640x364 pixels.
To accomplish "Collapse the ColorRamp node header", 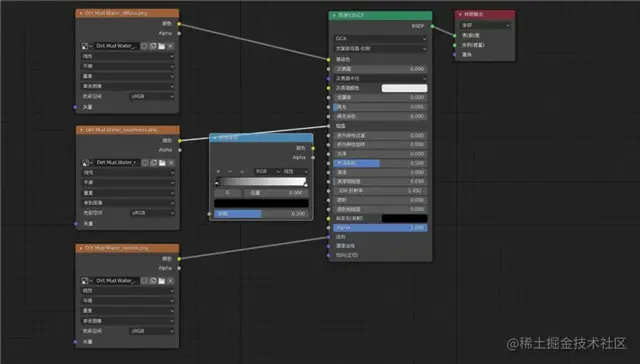I will click(x=215, y=138).
